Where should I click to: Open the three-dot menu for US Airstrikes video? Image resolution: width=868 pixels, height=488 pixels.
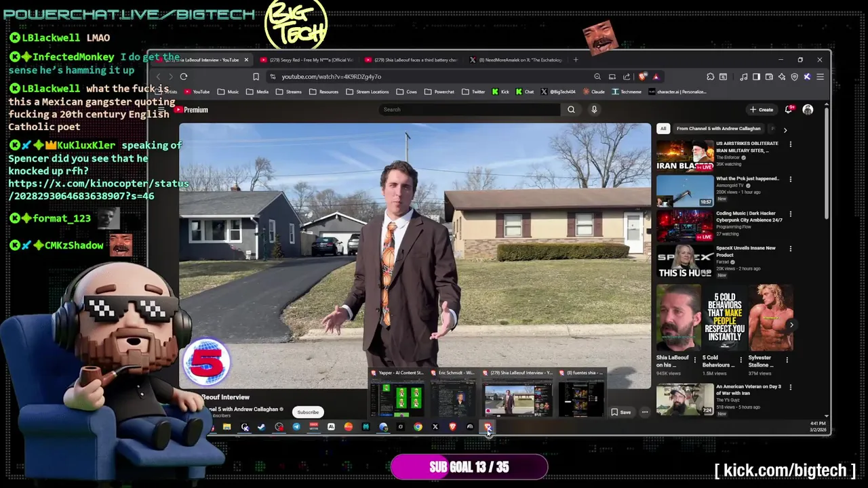point(790,144)
